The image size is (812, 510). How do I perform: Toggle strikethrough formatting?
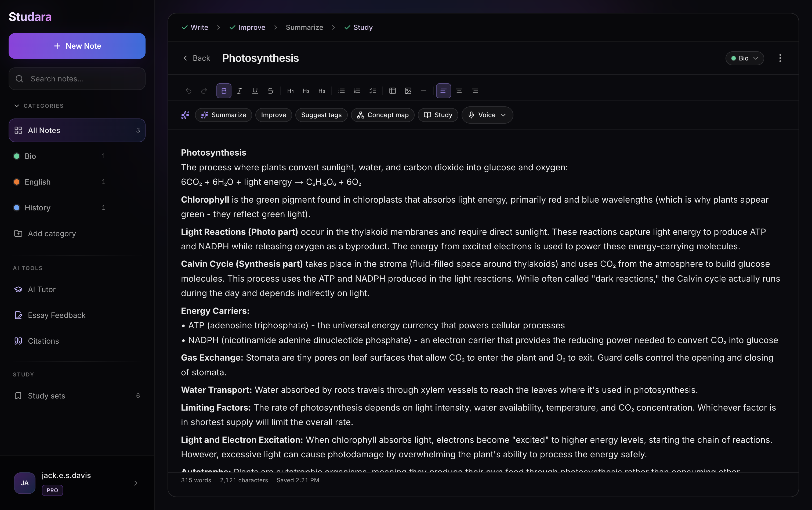click(x=270, y=91)
